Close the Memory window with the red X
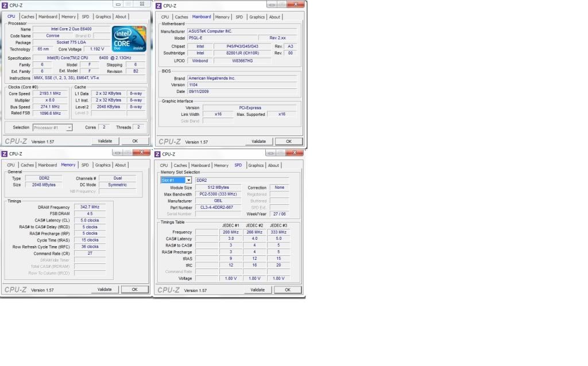This screenshot has height=366, width=588. tap(141, 153)
